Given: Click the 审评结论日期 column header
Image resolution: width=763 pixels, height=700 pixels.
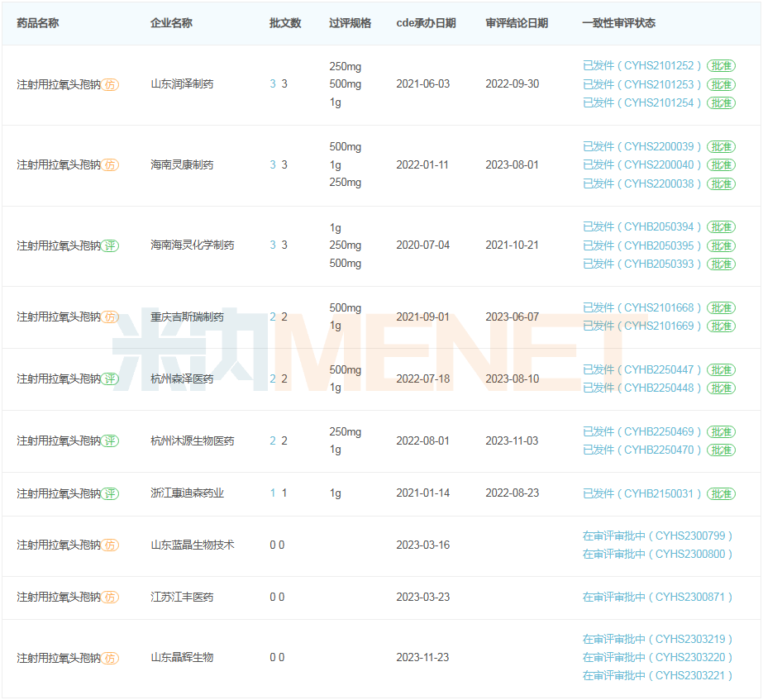Looking at the screenshot, I should coord(516,23).
